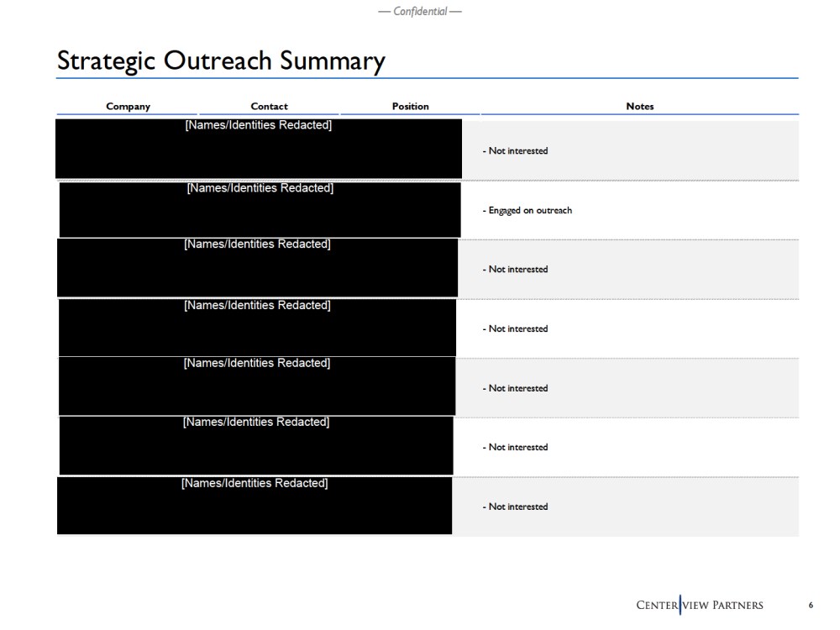Click the Position column header
840x630 pixels.
click(410, 107)
